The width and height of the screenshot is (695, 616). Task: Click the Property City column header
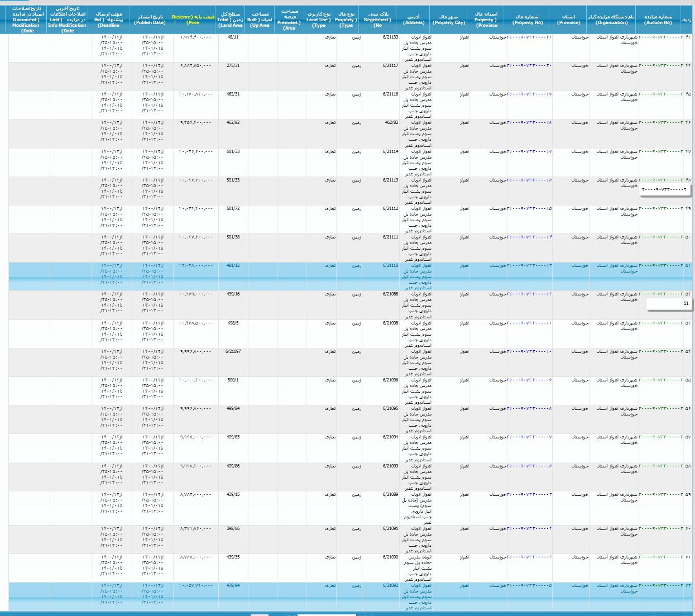click(x=449, y=20)
